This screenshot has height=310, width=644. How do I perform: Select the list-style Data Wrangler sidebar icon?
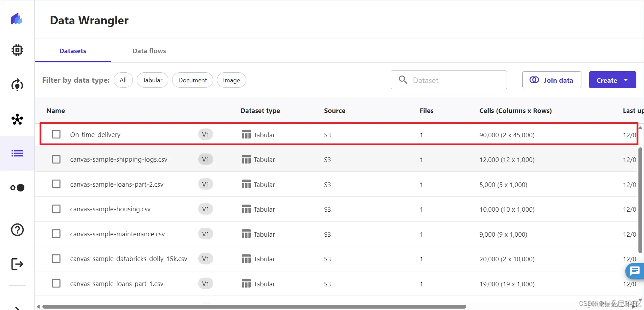point(17,153)
